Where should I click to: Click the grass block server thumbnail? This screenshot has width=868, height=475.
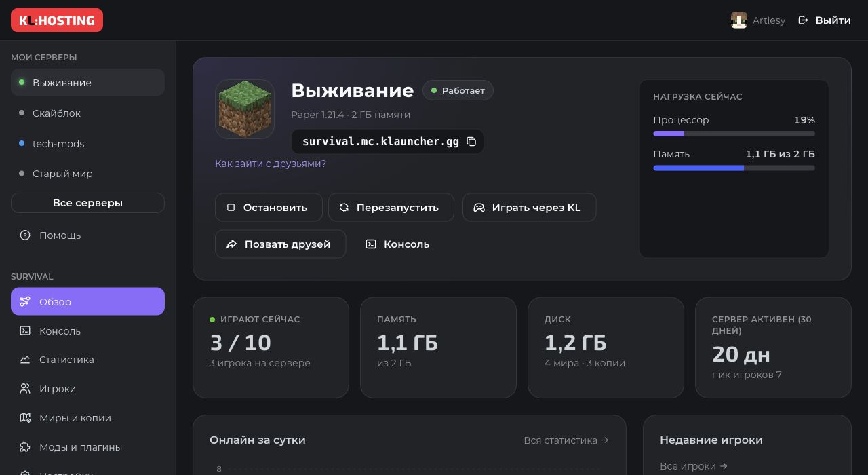pyautogui.click(x=245, y=109)
